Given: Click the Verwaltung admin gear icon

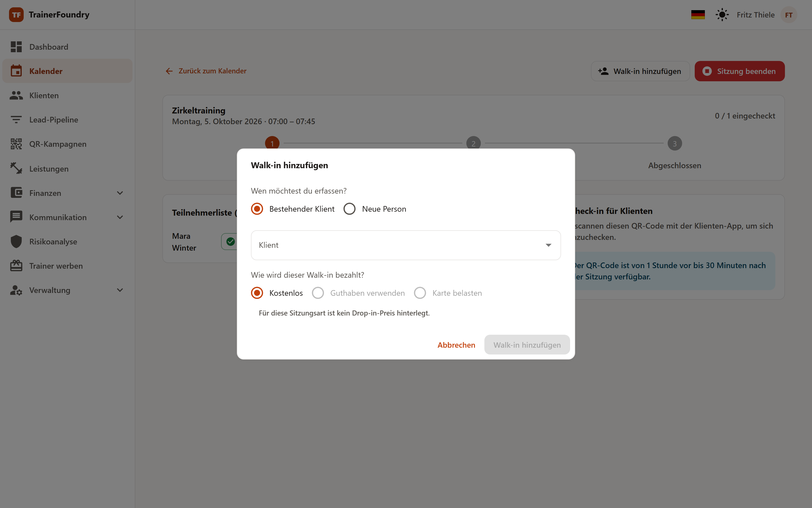Looking at the screenshot, I should 16,290.
